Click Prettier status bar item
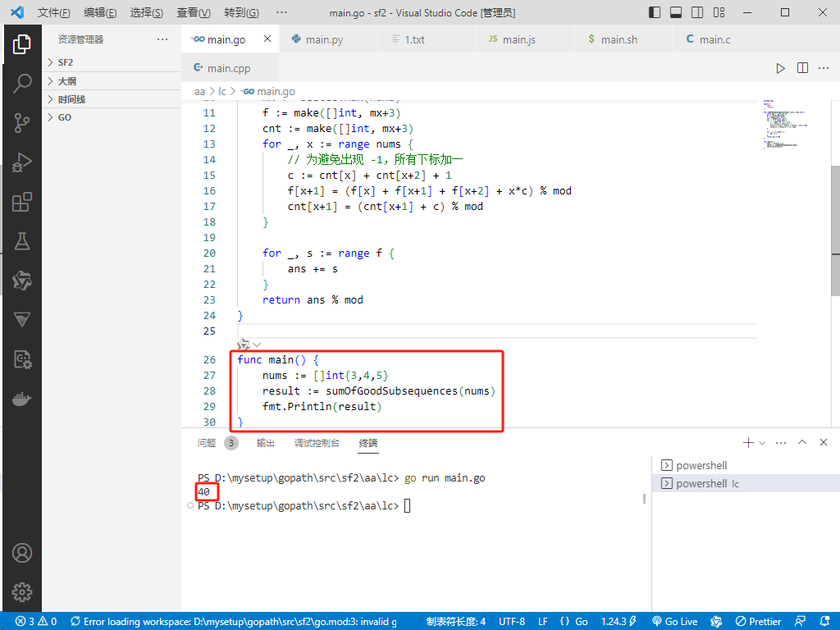Image resolution: width=840 pixels, height=630 pixels. coord(758,622)
